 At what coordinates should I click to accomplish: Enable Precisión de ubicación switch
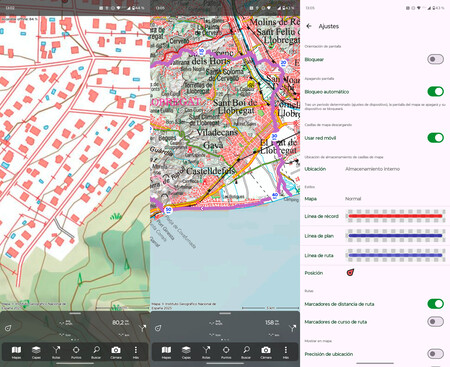pyautogui.click(x=435, y=354)
